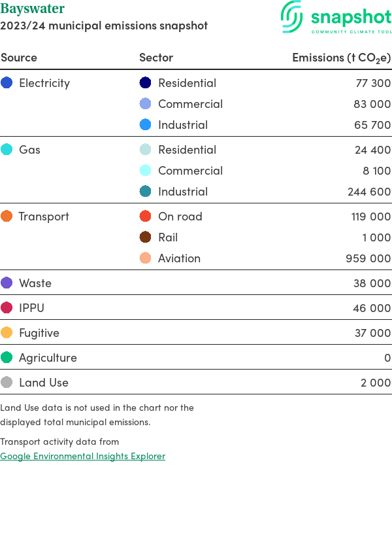Click the dark navy Electricity Residential dot
The width and height of the screenshot is (392, 556).
pyautogui.click(x=146, y=83)
